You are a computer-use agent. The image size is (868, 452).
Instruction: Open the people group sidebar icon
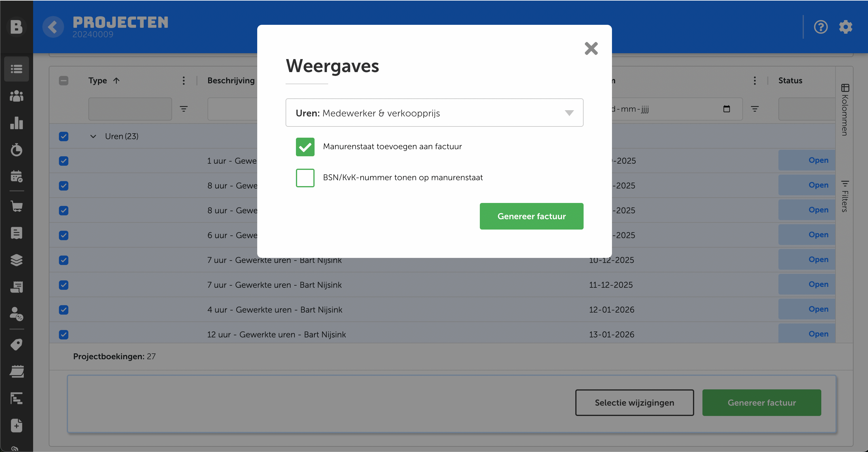pyautogui.click(x=17, y=96)
